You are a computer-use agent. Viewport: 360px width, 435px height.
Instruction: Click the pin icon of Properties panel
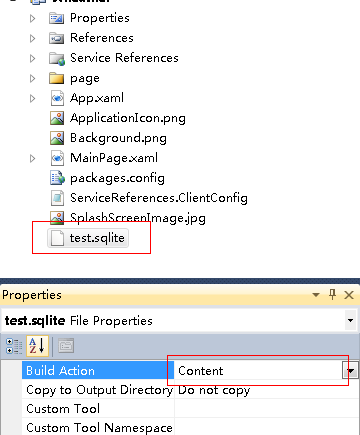pyautogui.click(x=332, y=295)
